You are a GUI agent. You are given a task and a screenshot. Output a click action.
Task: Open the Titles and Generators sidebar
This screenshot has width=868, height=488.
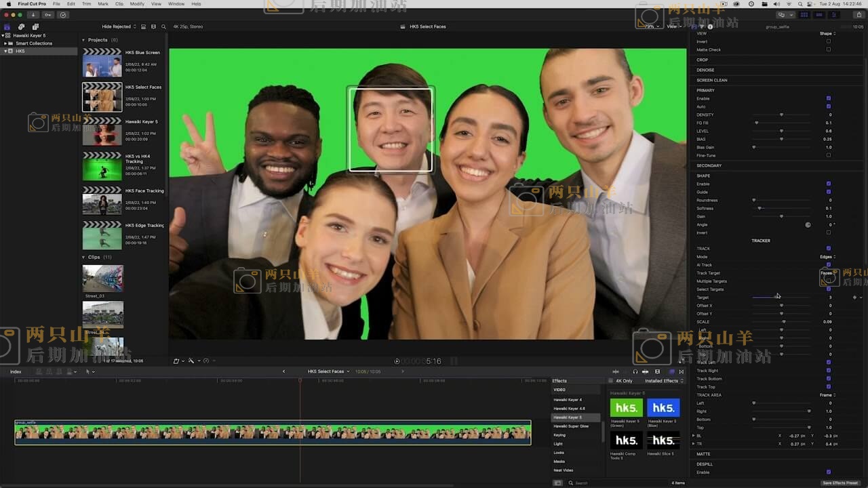[x=35, y=26]
